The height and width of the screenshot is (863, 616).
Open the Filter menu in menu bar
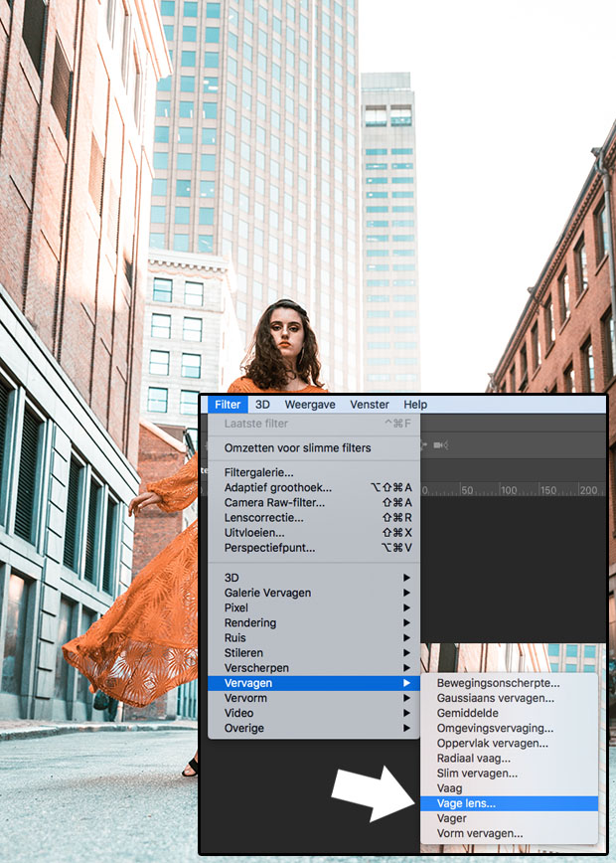(228, 405)
